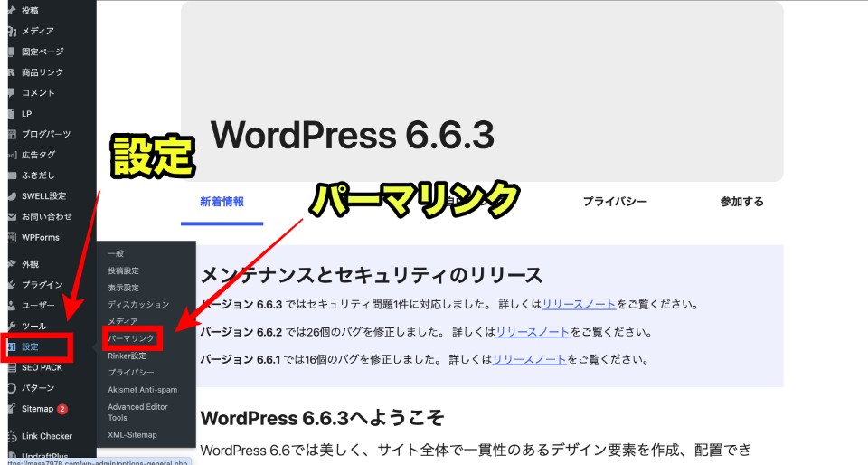Click the ブログパーツ grid icon
Image resolution: width=868 pixels, height=465 pixels.
12,134
